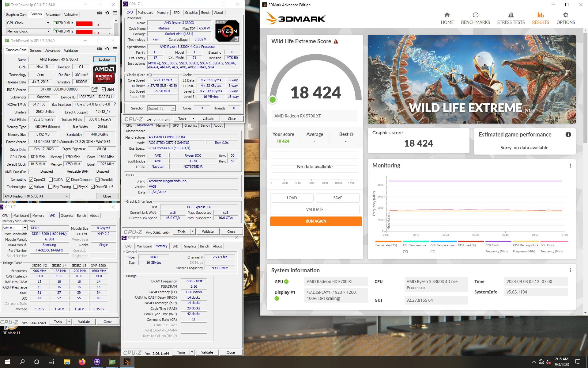The image size is (588, 368).
Task: Open RESULTS chart icon in 3DMark
Action: pos(541,15)
